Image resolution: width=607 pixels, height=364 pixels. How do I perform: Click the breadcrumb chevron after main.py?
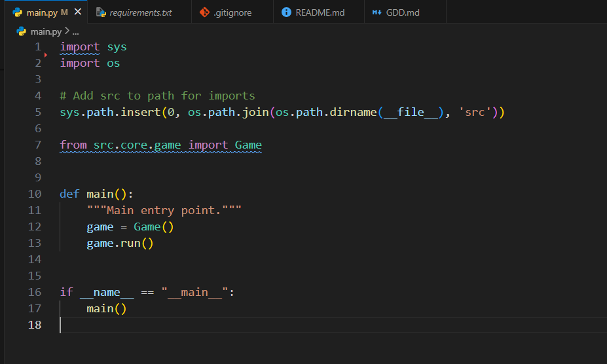tap(67, 31)
